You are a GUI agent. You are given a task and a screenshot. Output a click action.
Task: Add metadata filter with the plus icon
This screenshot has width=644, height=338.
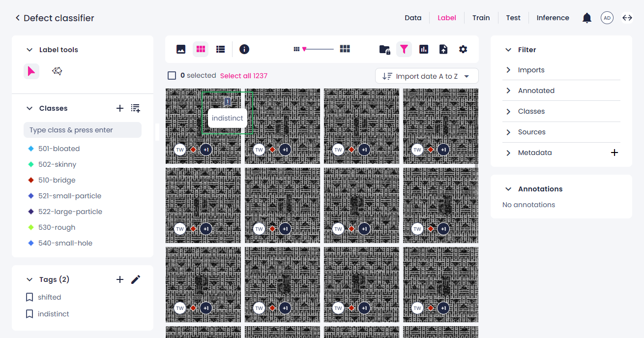coord(615,153)
